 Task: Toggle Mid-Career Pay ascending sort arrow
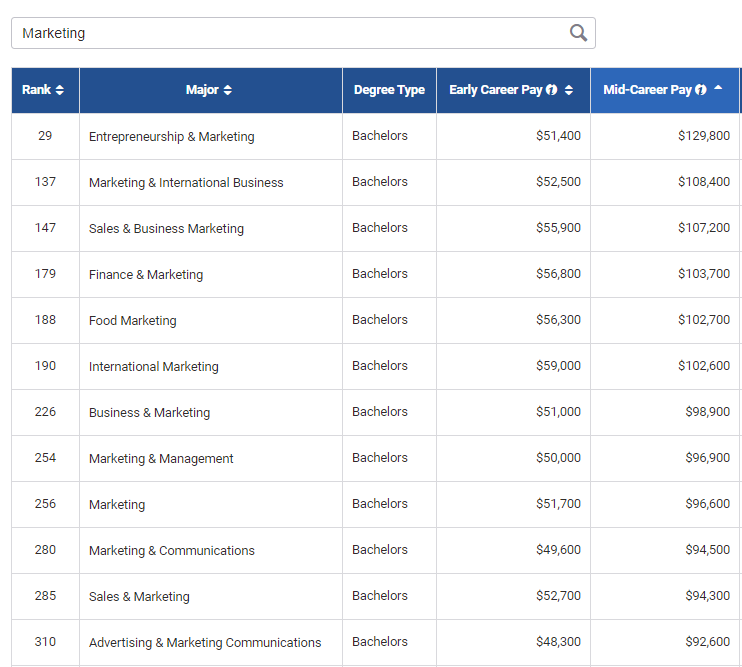pos(718,89)
